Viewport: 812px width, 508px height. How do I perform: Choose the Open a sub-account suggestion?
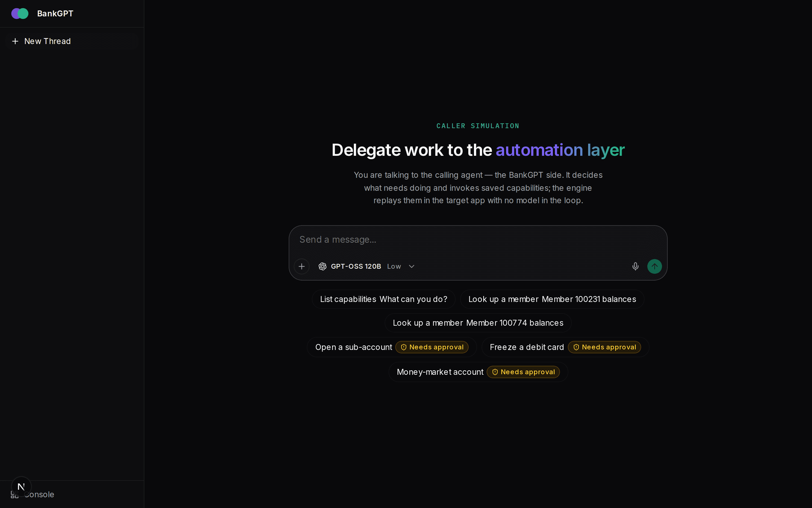(x=392, y=347)
